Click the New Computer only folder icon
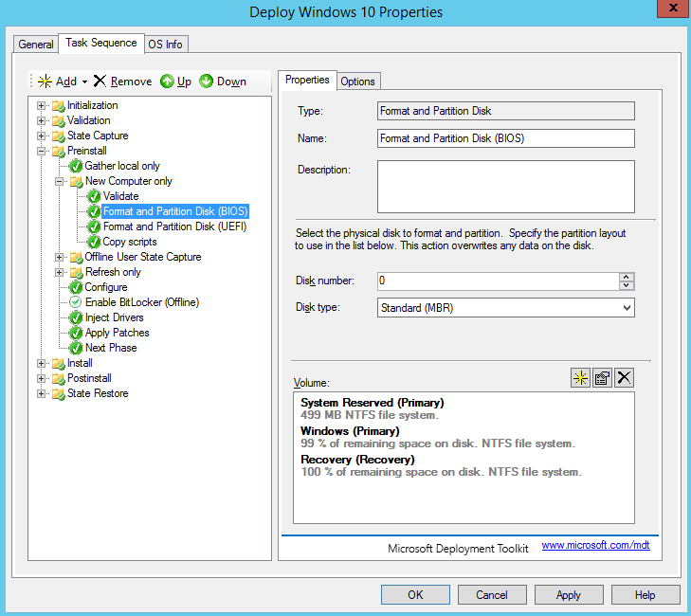The width and height of the screenshot is (691, 616). (x=77, y=182)
